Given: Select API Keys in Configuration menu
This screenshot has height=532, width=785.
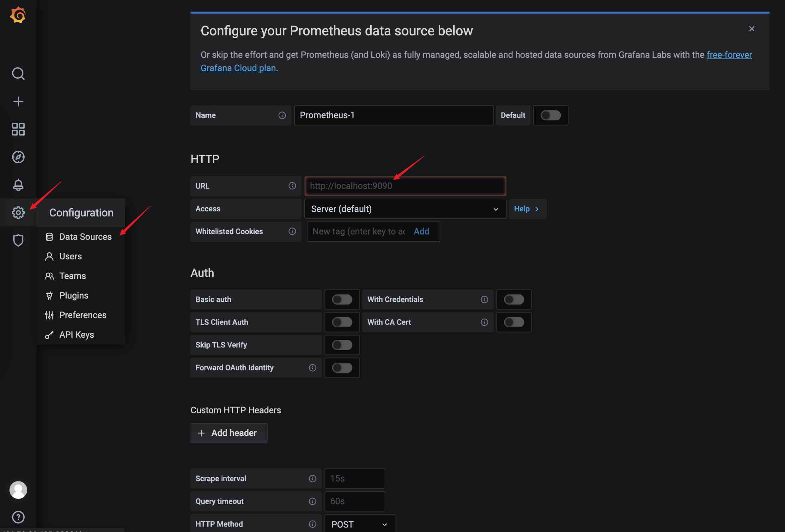Looking at the screenshot, I should 76,335.
